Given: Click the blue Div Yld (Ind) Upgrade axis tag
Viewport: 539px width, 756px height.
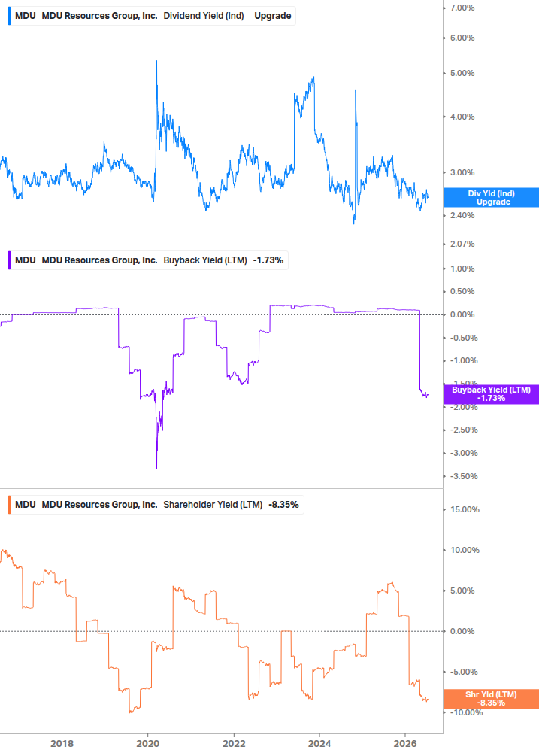Looking at the screenshot, I should click(491, 198).
